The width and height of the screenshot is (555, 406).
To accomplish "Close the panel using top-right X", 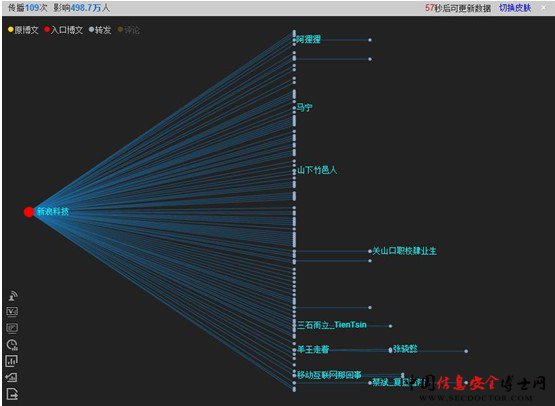I will [x=544, y=7].
